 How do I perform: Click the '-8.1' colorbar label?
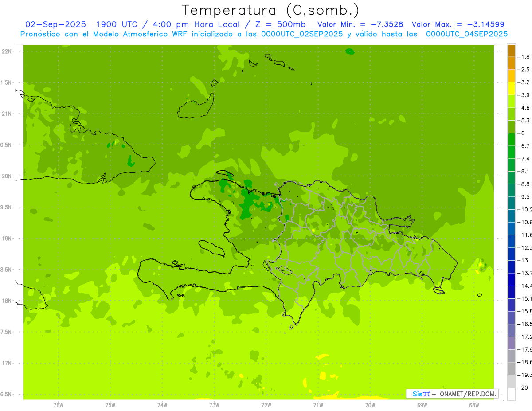[524, 172]
